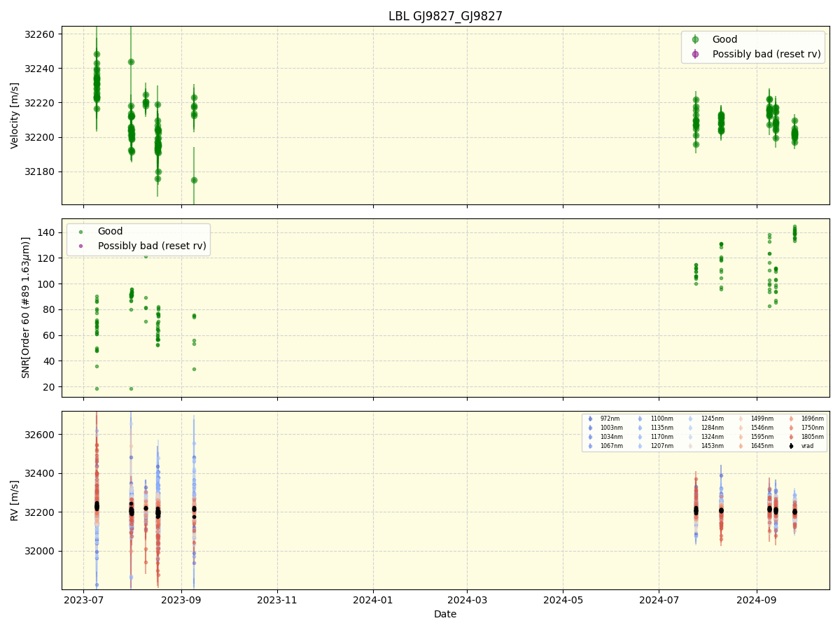Select the 1750nm legend entry

(x=813, y=428)
